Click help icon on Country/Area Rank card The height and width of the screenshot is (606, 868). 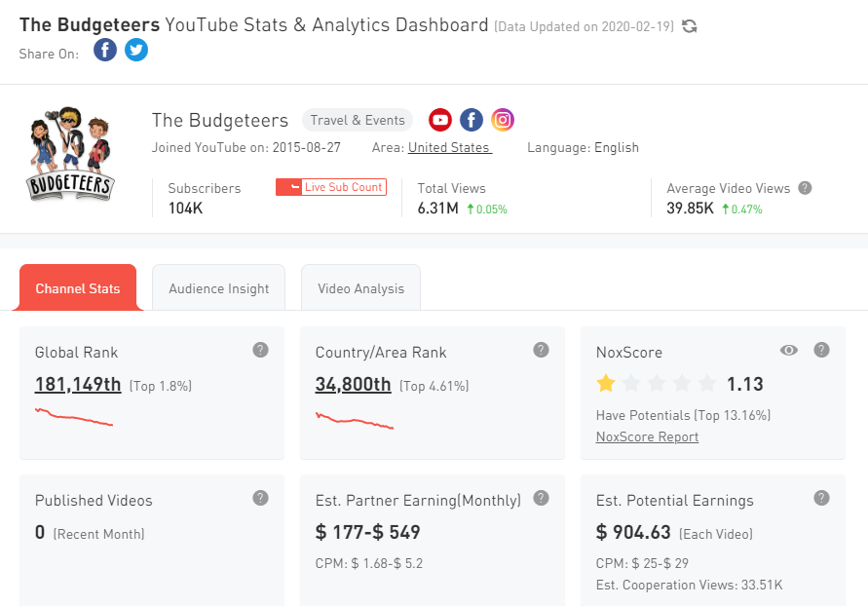pos(541,350)
